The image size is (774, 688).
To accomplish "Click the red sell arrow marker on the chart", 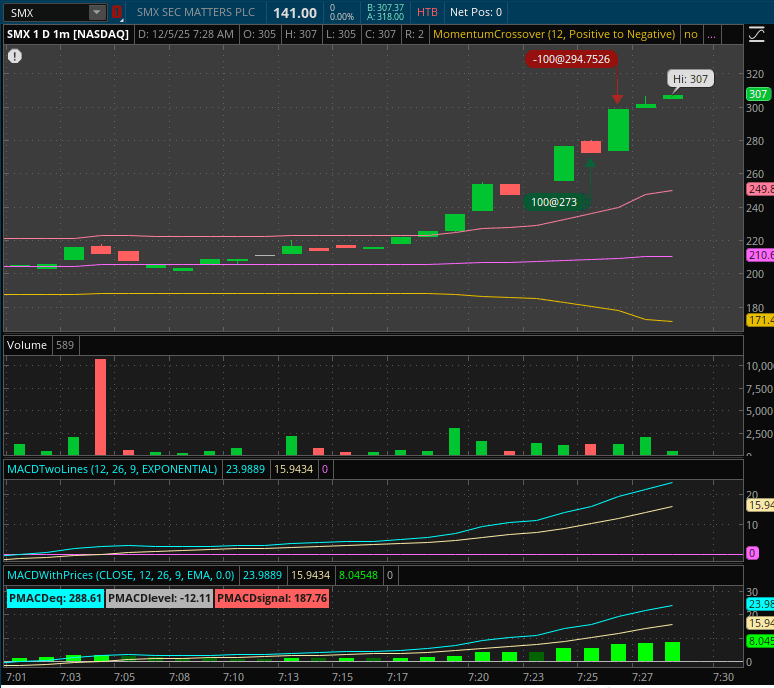I will click(x=618, y=98).
